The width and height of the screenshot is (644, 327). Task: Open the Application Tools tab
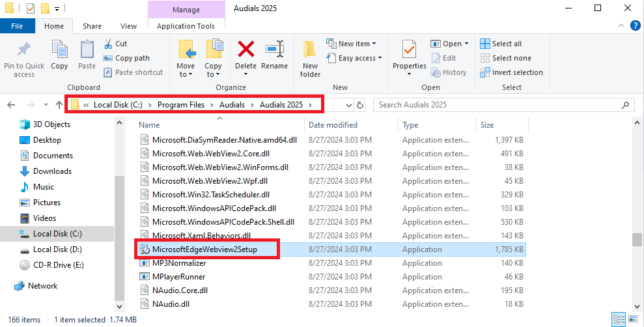[x=186, y=26]
